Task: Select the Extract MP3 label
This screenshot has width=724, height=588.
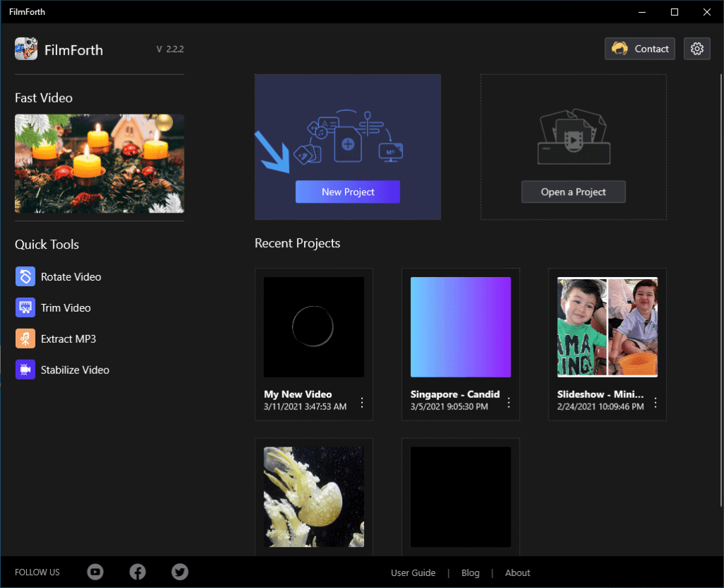Action: coord(69,339)
